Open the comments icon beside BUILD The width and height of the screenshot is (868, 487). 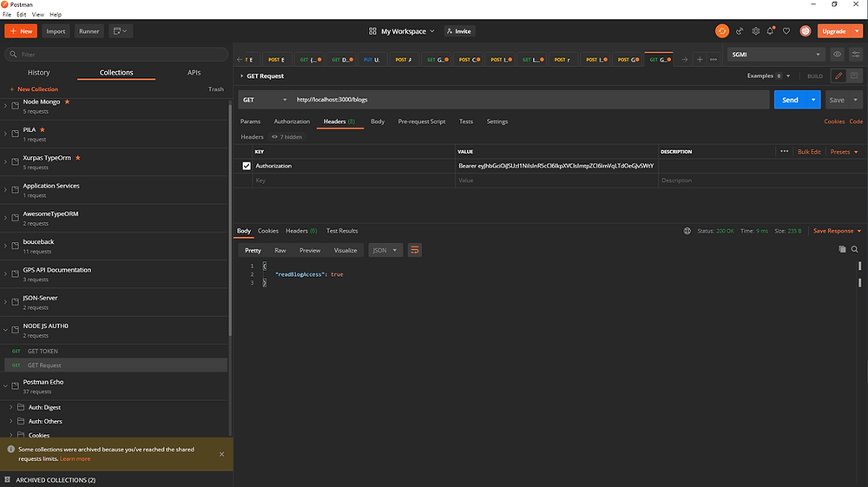coord(854,76)
